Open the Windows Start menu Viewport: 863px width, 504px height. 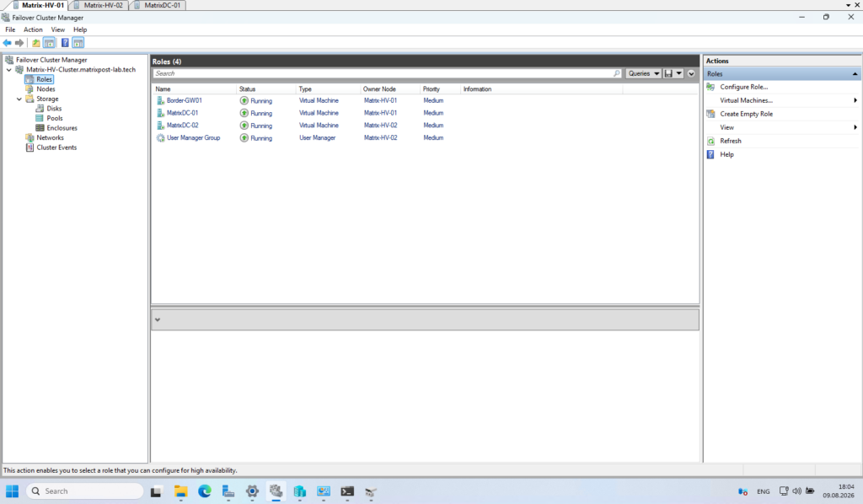12,491
